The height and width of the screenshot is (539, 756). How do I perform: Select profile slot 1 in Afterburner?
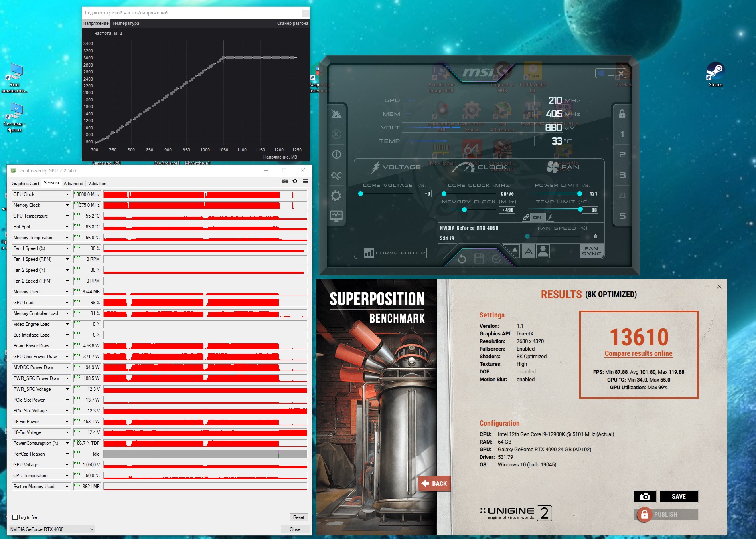(x=622, y=134)
